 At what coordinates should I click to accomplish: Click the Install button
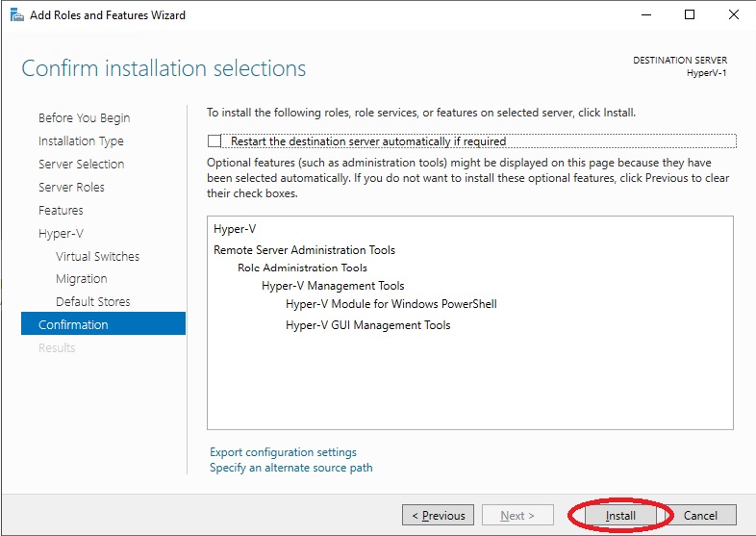click(620, 515)
